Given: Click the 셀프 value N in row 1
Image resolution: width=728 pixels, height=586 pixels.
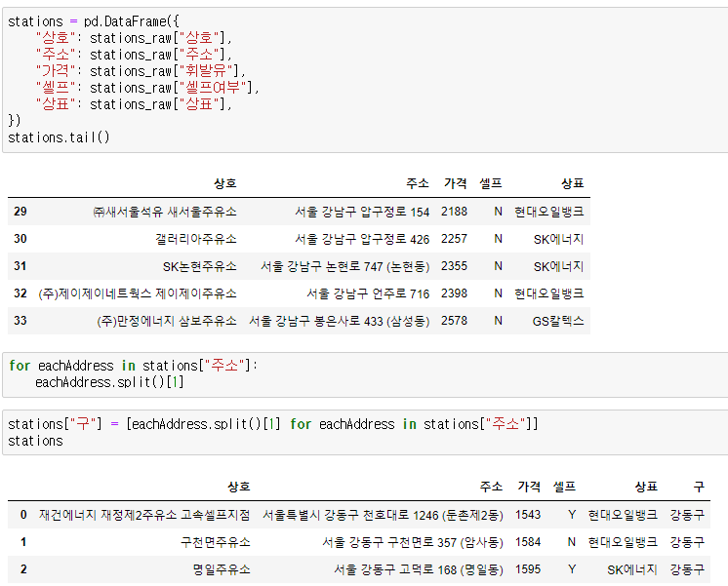Looking at the screenshot, I should coord(572,542).
